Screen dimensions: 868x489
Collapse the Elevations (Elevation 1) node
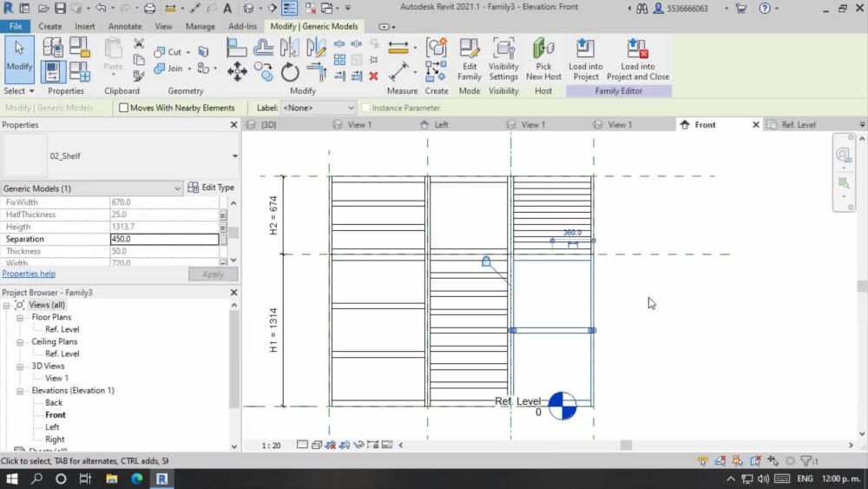tap(20, 391)
